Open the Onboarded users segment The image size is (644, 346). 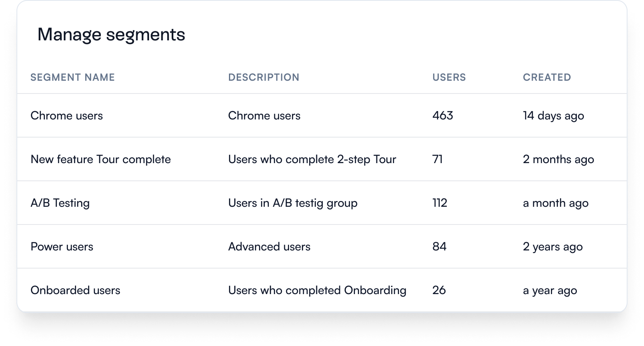75,290
